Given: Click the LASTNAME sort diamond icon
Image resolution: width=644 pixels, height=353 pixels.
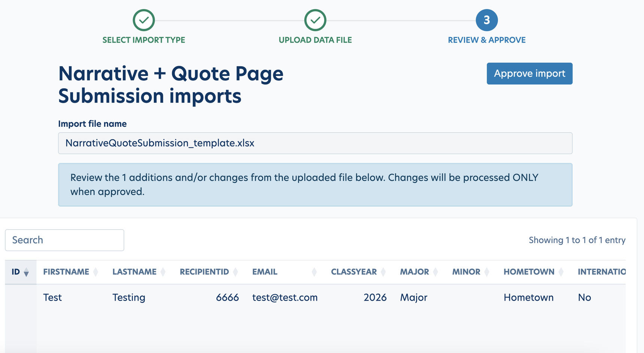Looking at the screenshot, I should point(163,272).
